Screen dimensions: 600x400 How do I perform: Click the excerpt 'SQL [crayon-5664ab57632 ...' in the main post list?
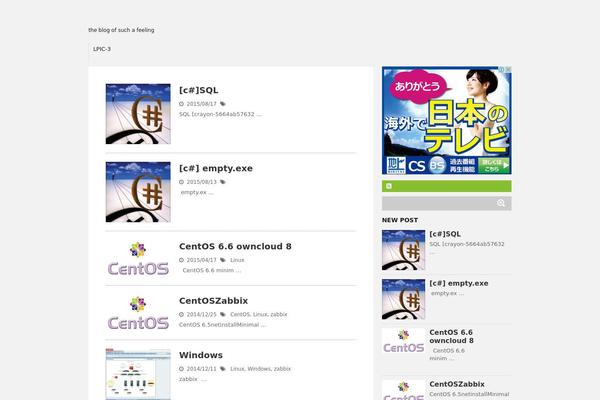tap(220, 114)
